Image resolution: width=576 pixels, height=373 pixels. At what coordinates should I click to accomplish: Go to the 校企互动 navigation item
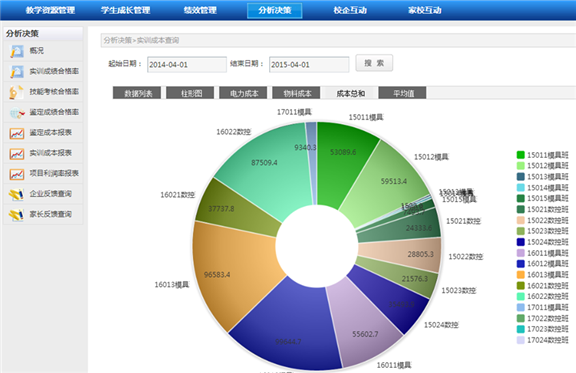(350, 10)
